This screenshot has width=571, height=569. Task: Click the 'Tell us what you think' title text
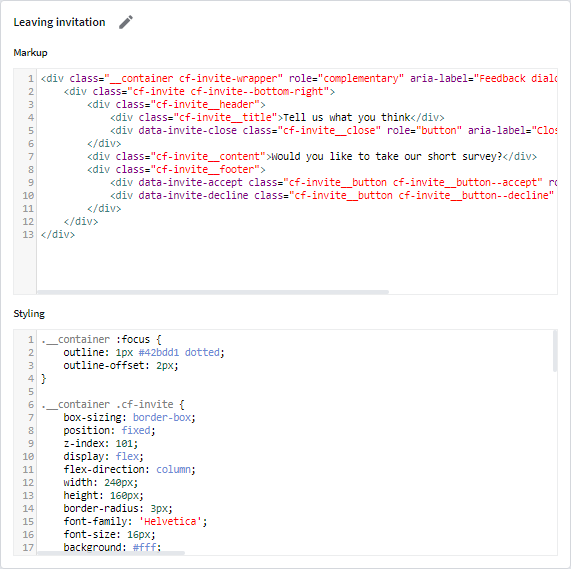(347, 118)
